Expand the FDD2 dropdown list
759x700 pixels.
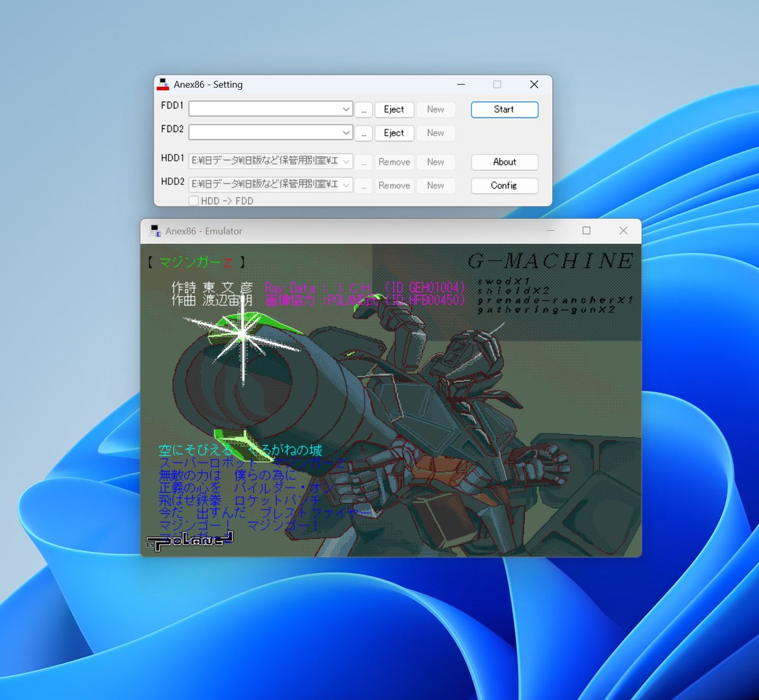pyautogui.click(x=346, y=133)
